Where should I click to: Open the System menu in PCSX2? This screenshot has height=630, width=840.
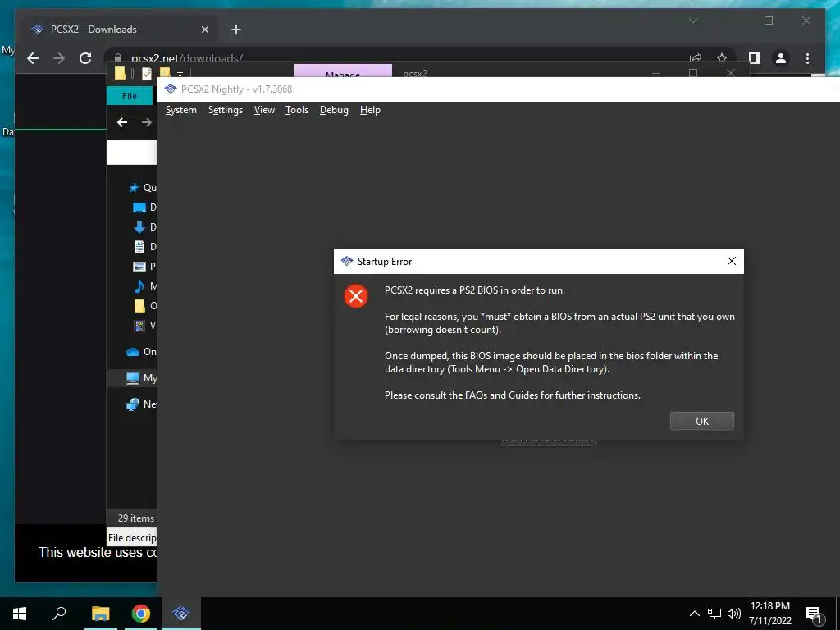(181, 111)
